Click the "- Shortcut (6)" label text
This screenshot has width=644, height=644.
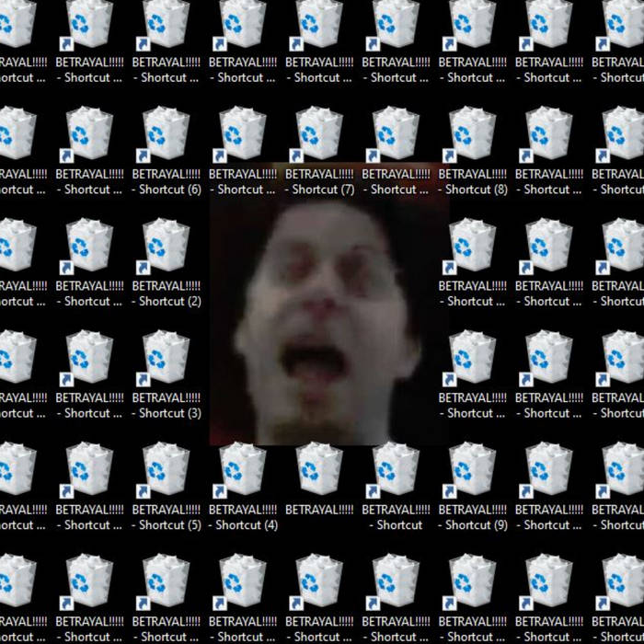click(x=166, y=190)
